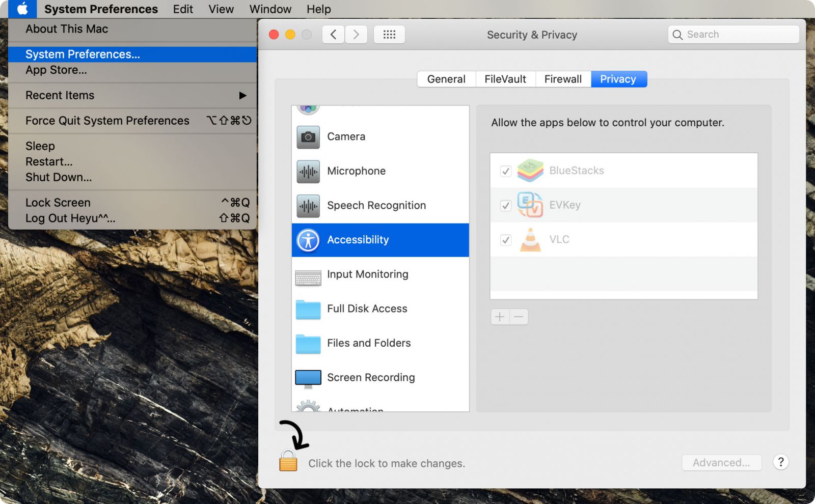Select Files and Folders list row
815x504 pixels.
tap(380, 344)
